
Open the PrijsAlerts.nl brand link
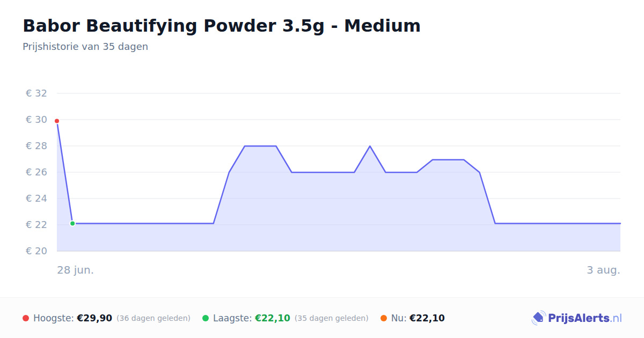pyautogui.click(x=576, y=318)
